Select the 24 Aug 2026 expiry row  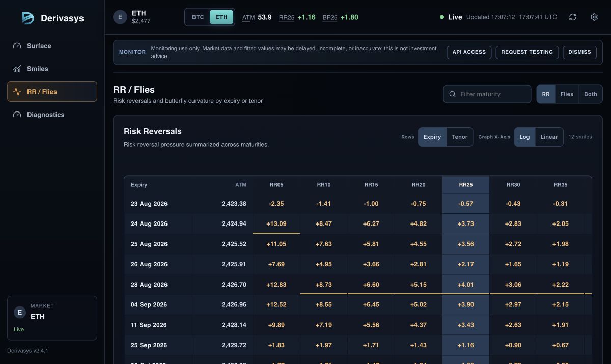[358, 224]
